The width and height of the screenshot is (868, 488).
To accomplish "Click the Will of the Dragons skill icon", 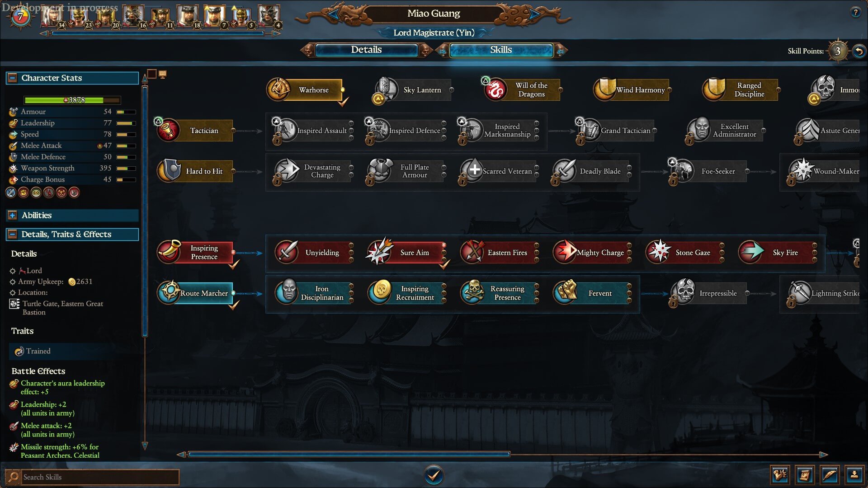I will click(x=496, y=89).
